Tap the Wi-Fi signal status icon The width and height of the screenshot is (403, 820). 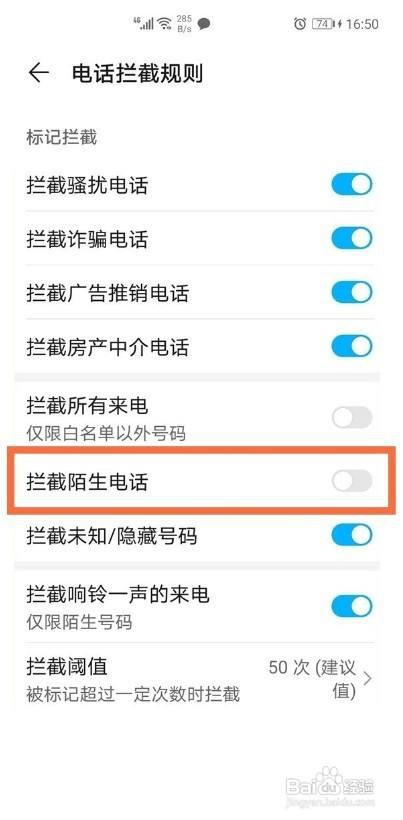coord(165,24)
